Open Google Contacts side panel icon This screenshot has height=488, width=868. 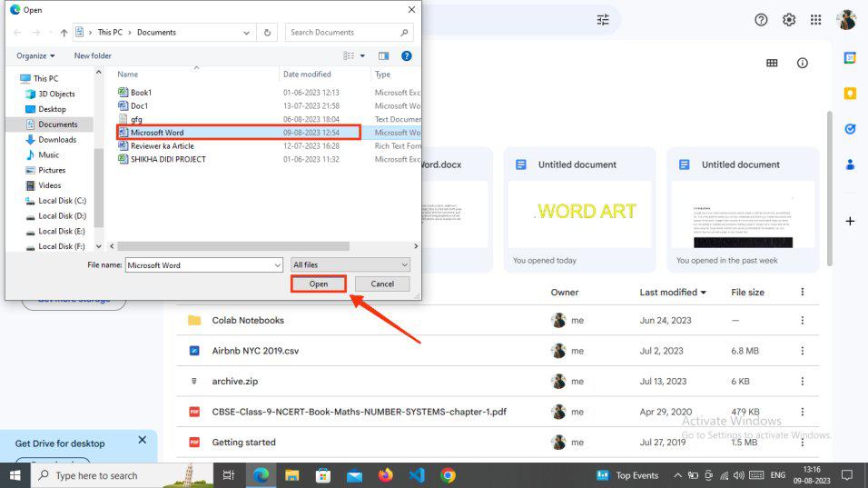850,164
